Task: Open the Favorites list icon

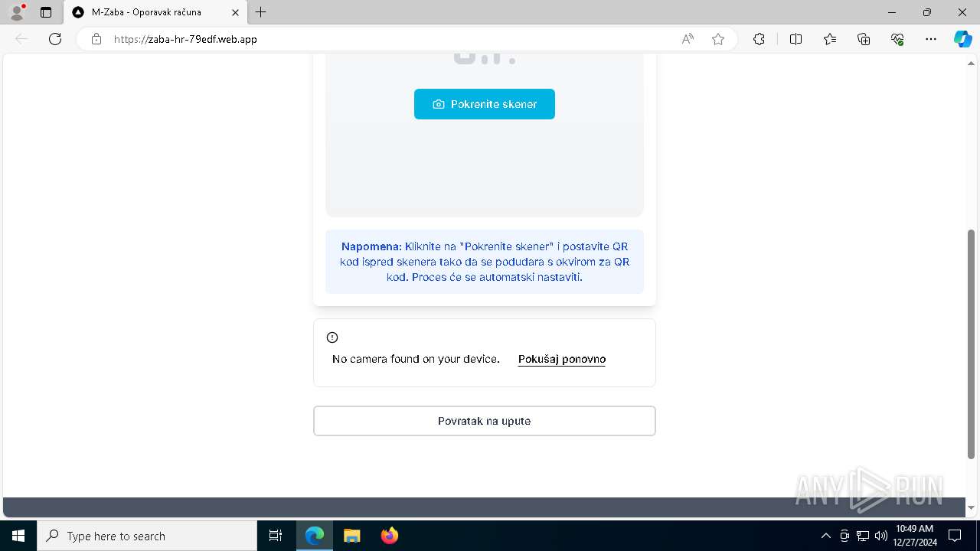Action: coord(830,39)
